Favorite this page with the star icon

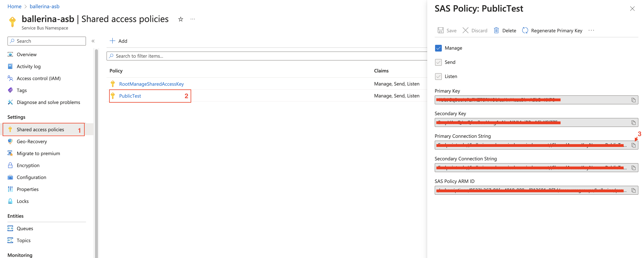181,19
